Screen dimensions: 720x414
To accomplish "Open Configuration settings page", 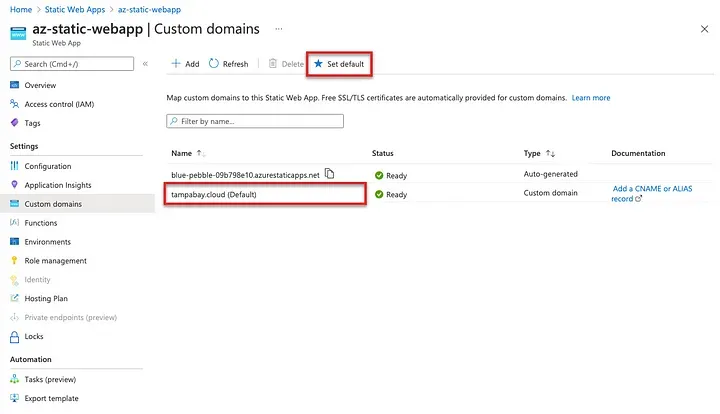I will point(48,166).
